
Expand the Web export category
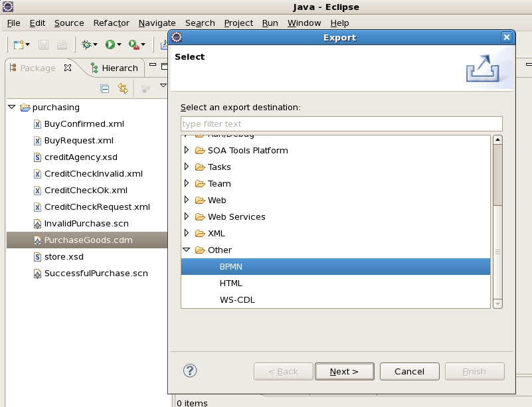coord(186,199)
